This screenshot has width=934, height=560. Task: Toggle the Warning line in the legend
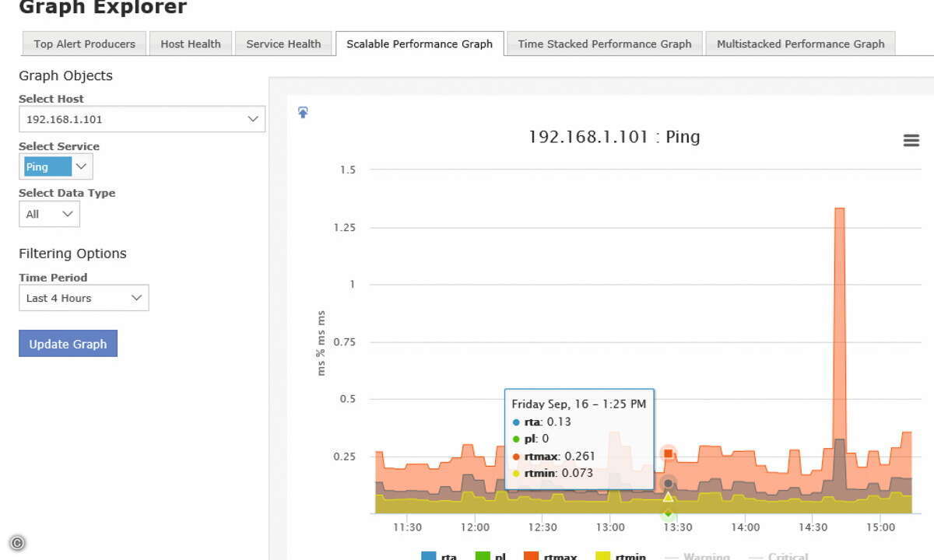[697, 556]
